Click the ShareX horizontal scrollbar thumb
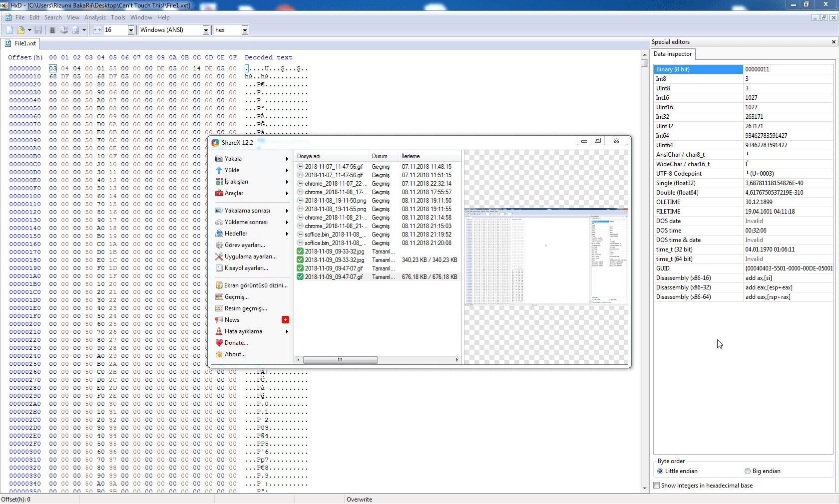This screenshot has width=839, height=504. pos(340,360)
